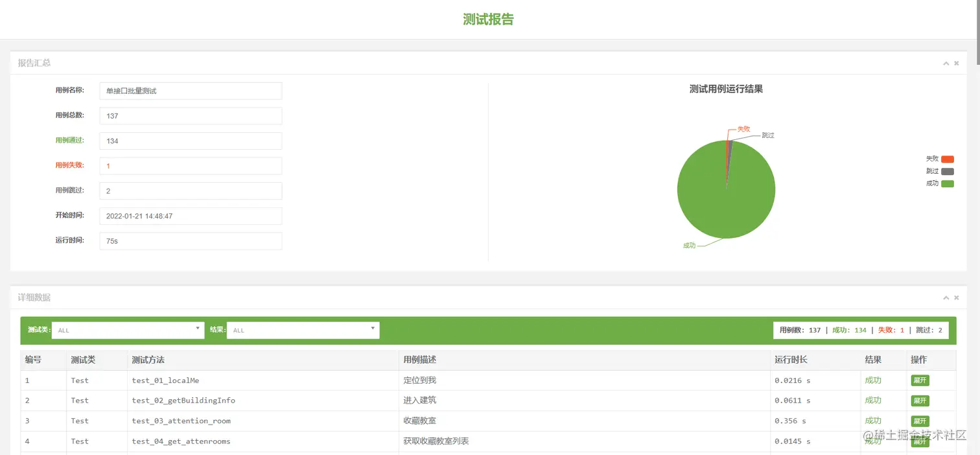
Task: Toggle 失败 legend red swatch
Action: coord(948,159)
